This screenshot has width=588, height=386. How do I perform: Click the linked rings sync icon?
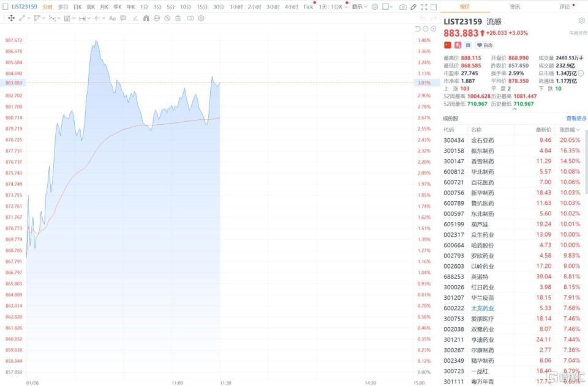[x=190, y=18]
